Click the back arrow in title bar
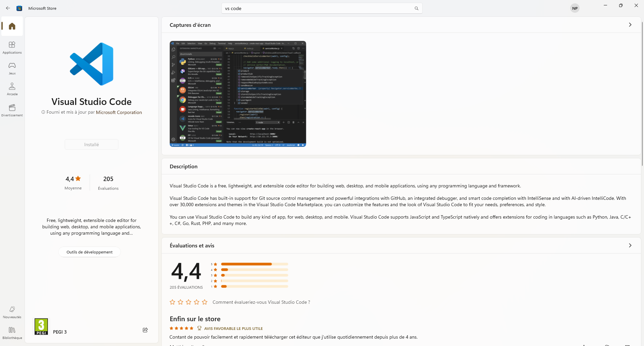The image size is (644, 346). (x=8, y=8)
